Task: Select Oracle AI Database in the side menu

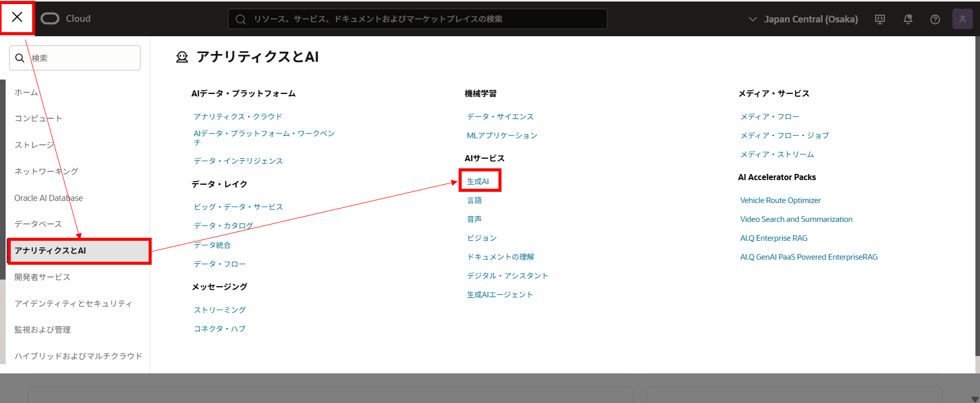Action: (49, 198)
